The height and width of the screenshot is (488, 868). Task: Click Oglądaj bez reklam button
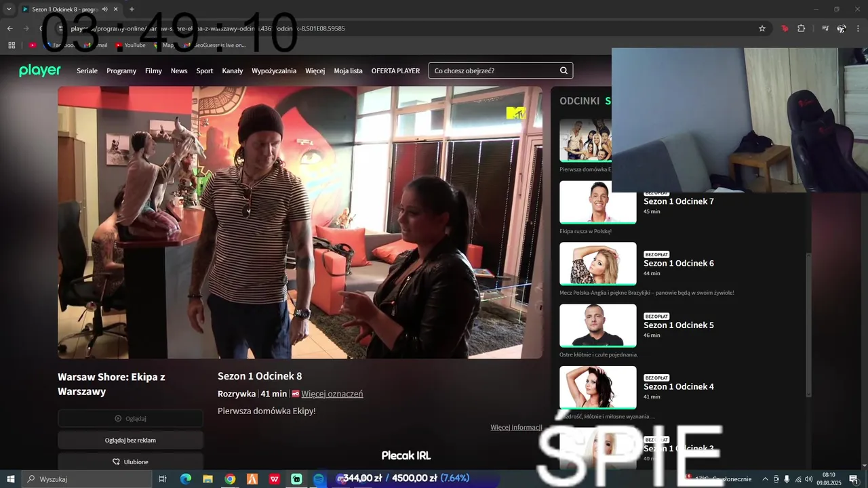pyautogui.click(x=130, y=440)
